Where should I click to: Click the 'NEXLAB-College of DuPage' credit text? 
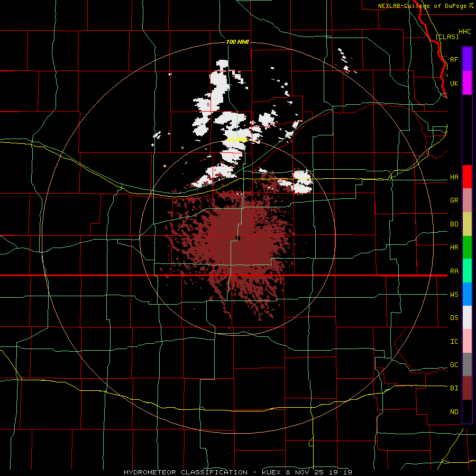coord(422,6)
